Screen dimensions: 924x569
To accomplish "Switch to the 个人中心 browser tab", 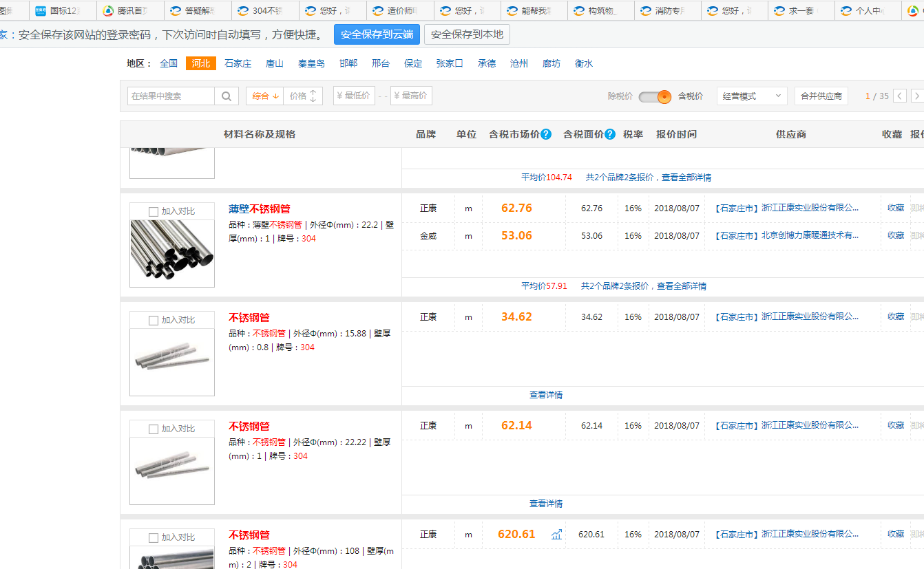I will point(870,11).
